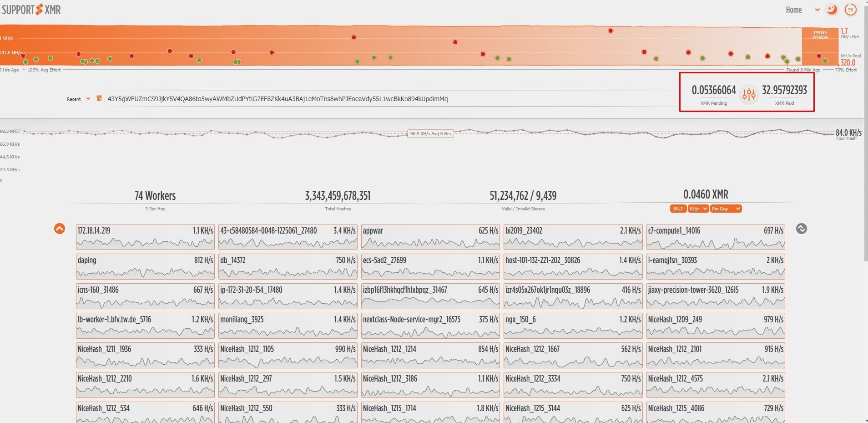Viewport: 868px width, 423px height.
Task: Open worker card NiceHash_1212_1105
Action: pyautogui.click(x=288, y=355)
